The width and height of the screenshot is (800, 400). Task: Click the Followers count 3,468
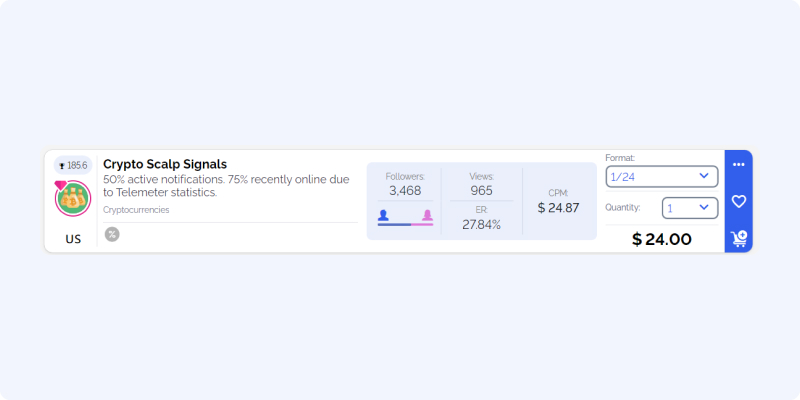[405, 191]
